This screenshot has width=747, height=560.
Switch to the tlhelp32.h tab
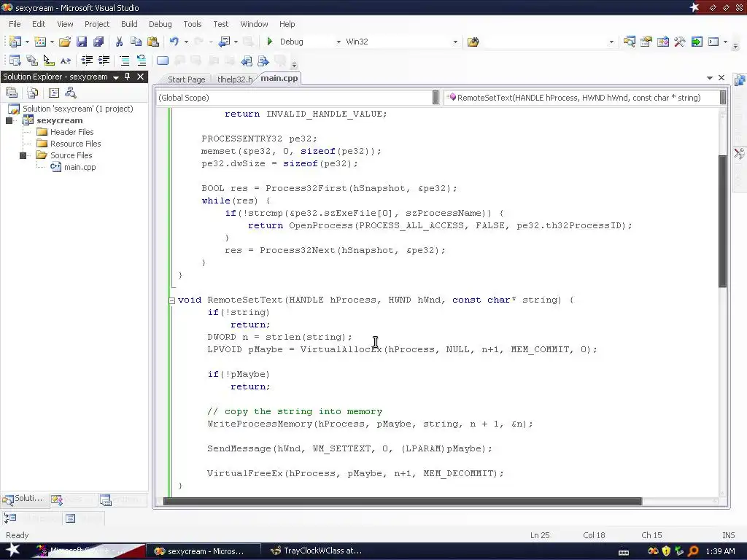tap(234, 79)
